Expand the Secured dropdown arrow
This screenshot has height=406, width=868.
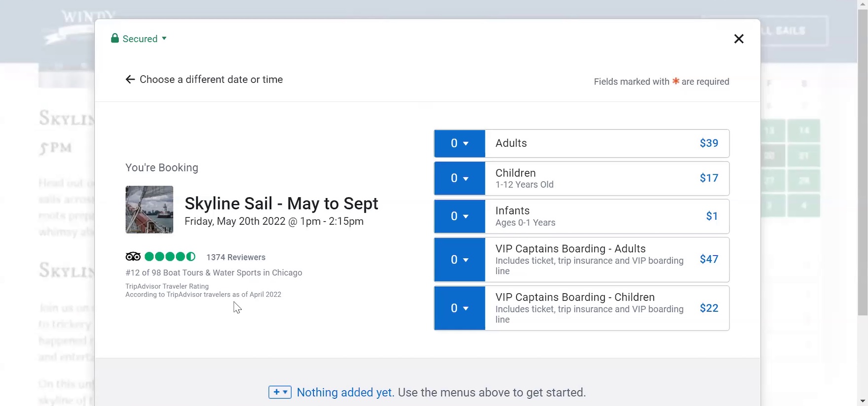point(164,38)
